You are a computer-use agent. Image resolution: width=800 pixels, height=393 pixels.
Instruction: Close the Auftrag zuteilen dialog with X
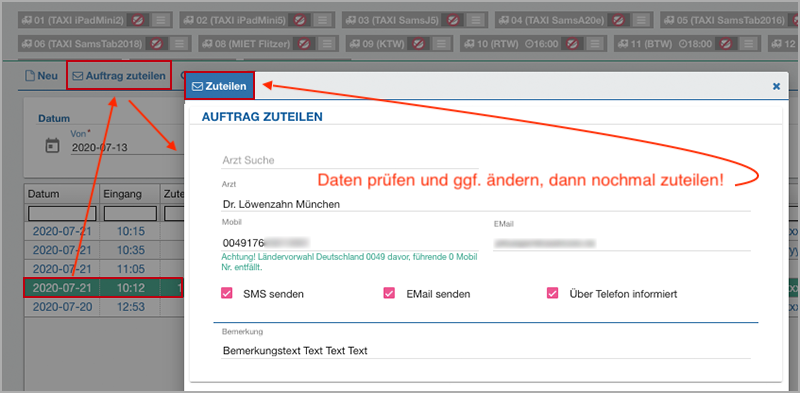776,86
